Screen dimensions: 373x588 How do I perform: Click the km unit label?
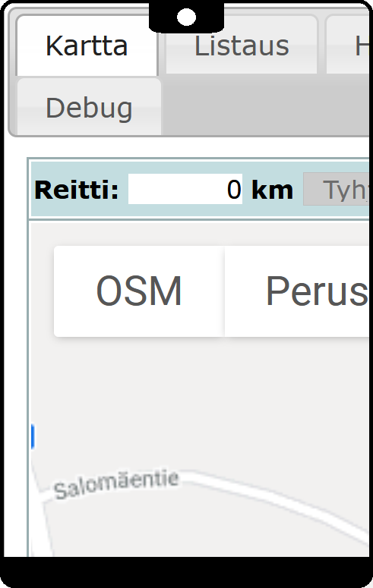[272, 190]
